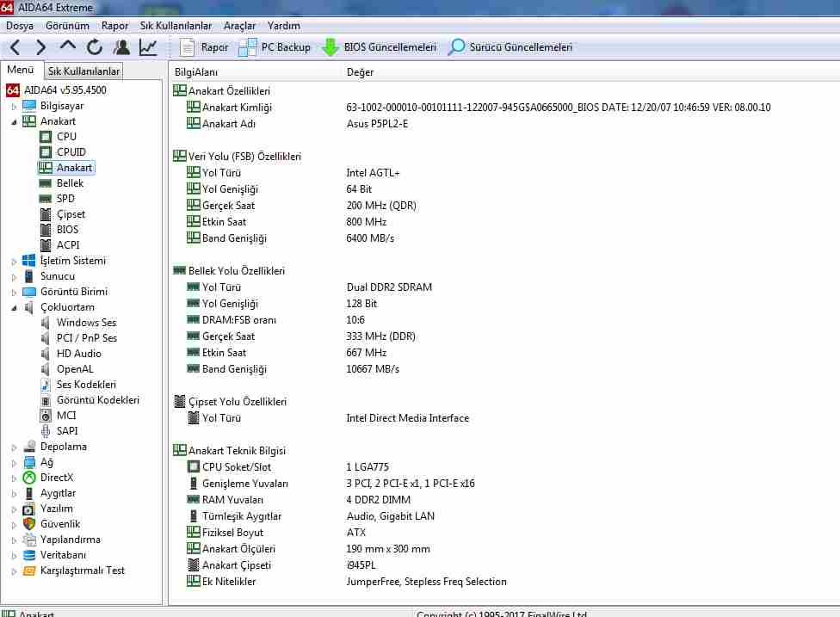This screenshot has width=840, height=617.
Task: Click the Refresh toolbar icon
Action: (94, 47)
